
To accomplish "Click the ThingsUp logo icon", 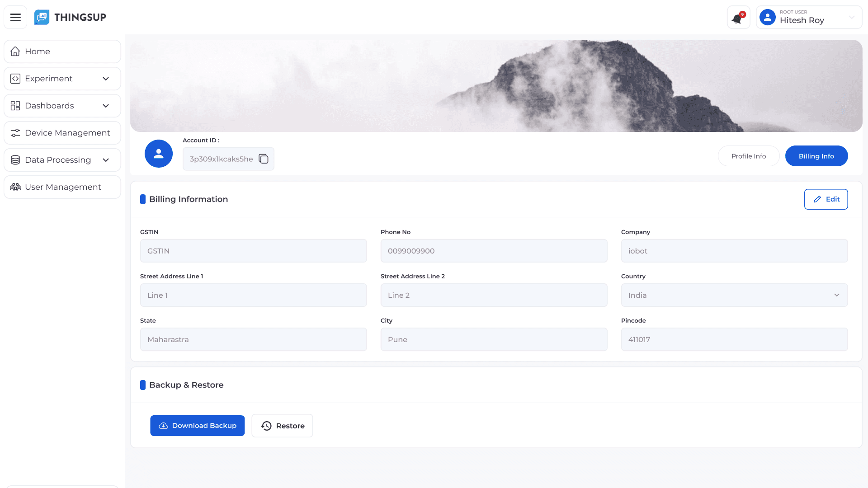I will pos(42,17).
